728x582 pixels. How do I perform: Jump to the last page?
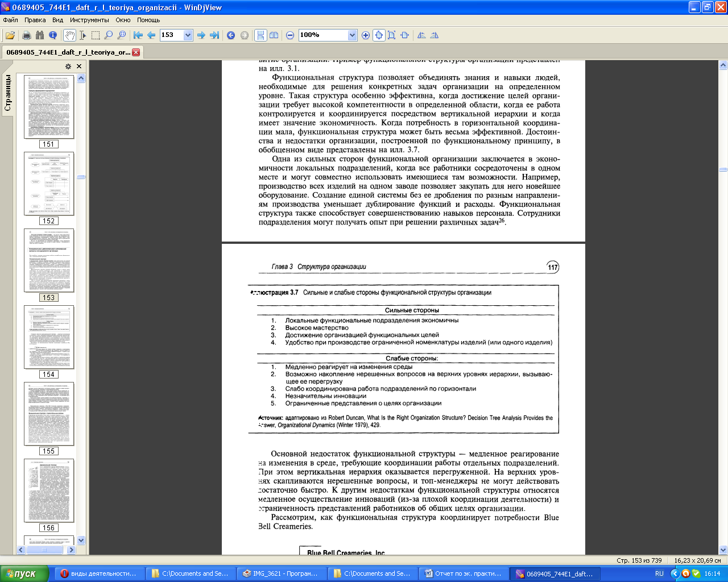click(x=214, y=35)
